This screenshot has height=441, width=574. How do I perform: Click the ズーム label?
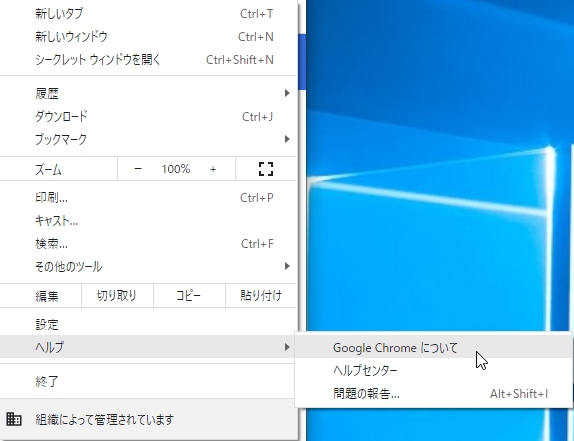click(48, 170)
